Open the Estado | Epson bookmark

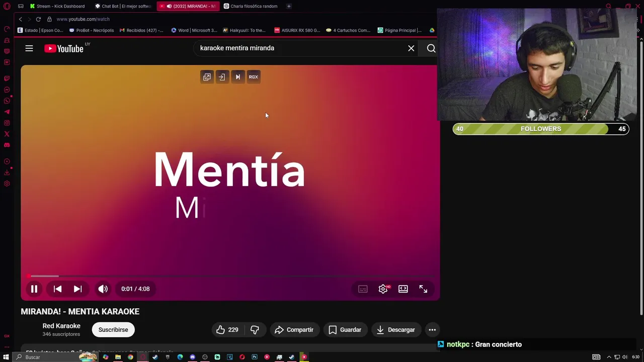[x=40, y=30]
